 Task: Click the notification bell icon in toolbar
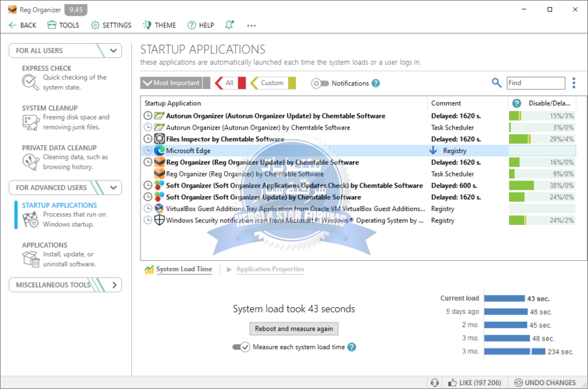[229, 25]
